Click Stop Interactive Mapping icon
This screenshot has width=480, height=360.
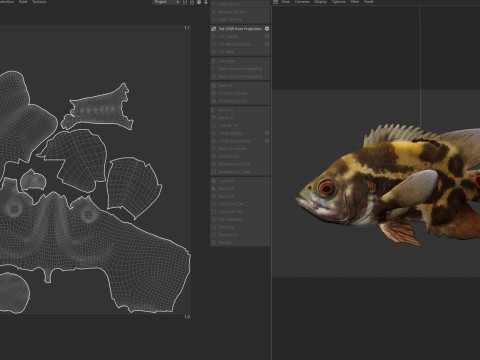pos(214,76)
